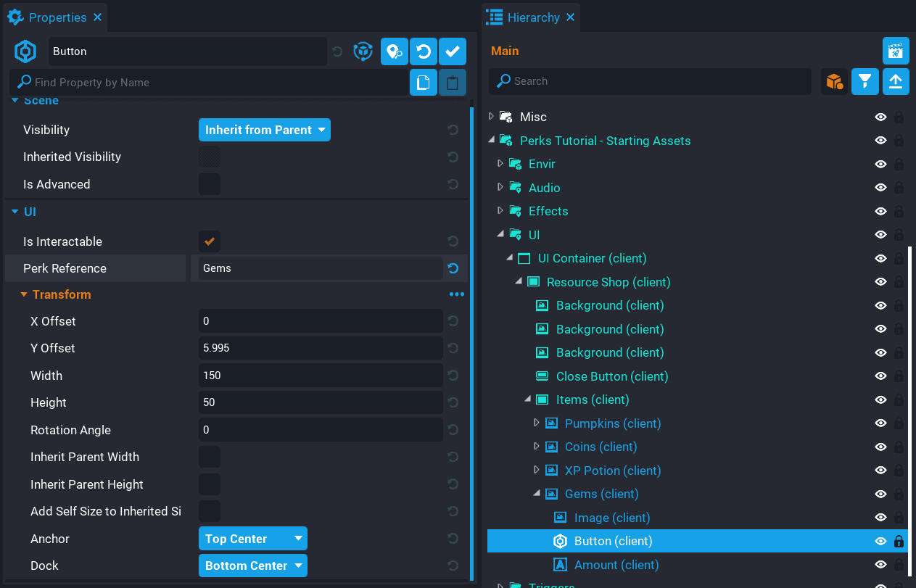Screen dimensions: 916x588
Task: Open the Transform three-dots options menu
Action: [456, 294]
